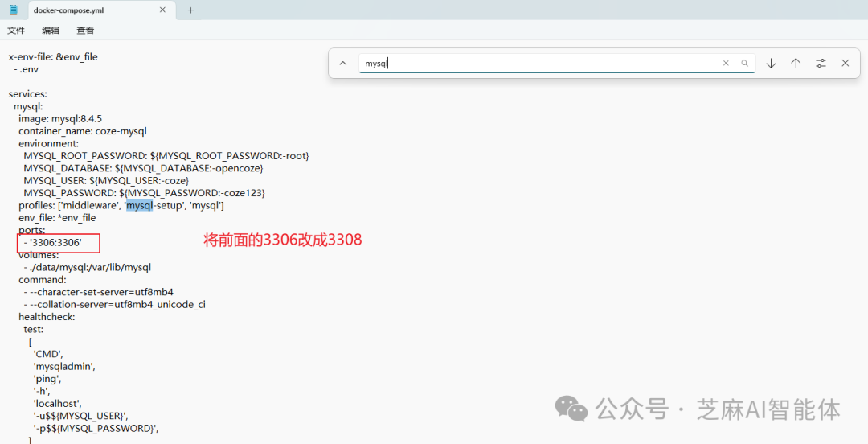Click the '- .env' line
The height and width of the screenshot is (444, 868).
tap(26, 69)
